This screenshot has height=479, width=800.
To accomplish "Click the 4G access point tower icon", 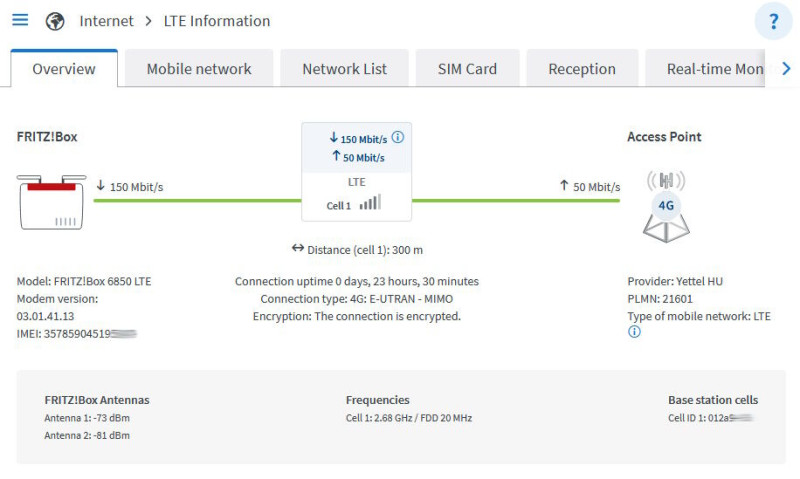I will pos(665,207).
